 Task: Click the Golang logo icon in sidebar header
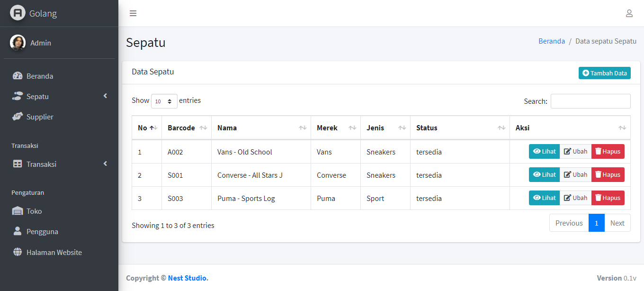17,13
